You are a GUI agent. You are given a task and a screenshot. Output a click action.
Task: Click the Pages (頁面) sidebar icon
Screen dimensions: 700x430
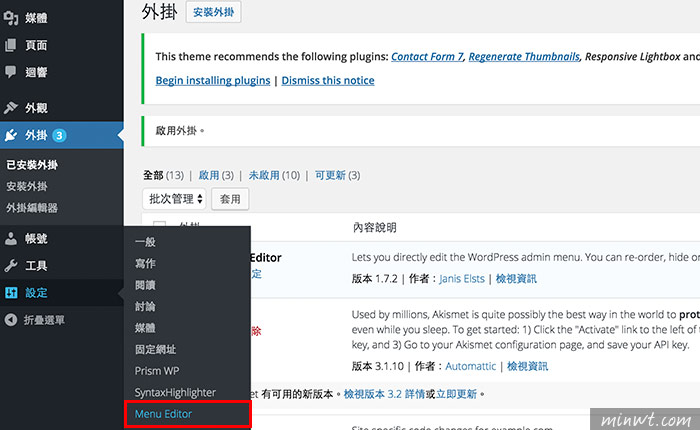pos(10,45)
